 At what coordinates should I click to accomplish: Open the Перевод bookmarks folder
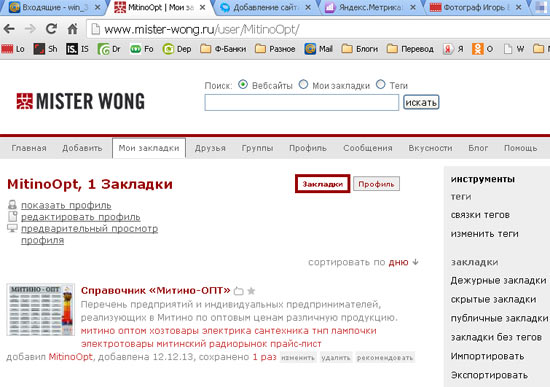click(410, 49)
